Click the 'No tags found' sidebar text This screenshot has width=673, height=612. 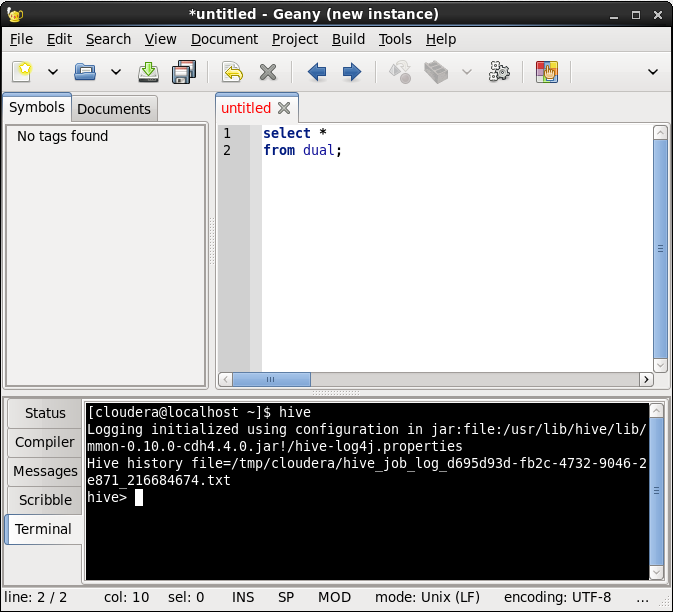point(63,136)
